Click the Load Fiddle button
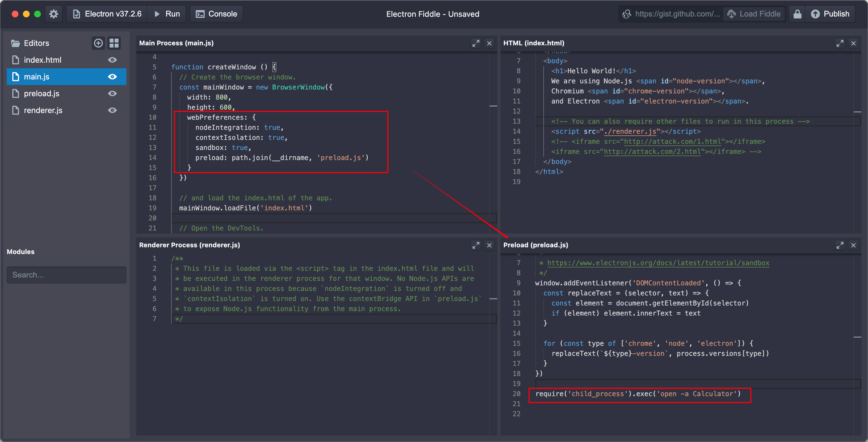The width and height of the screenshot is (868, 442). pos(754,14)
